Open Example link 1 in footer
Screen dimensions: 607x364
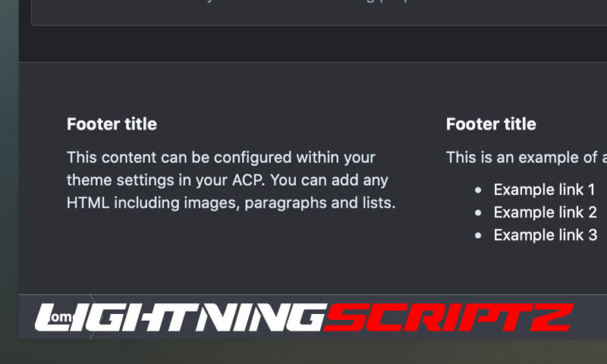pyautogui.click(x=544, y=190)
